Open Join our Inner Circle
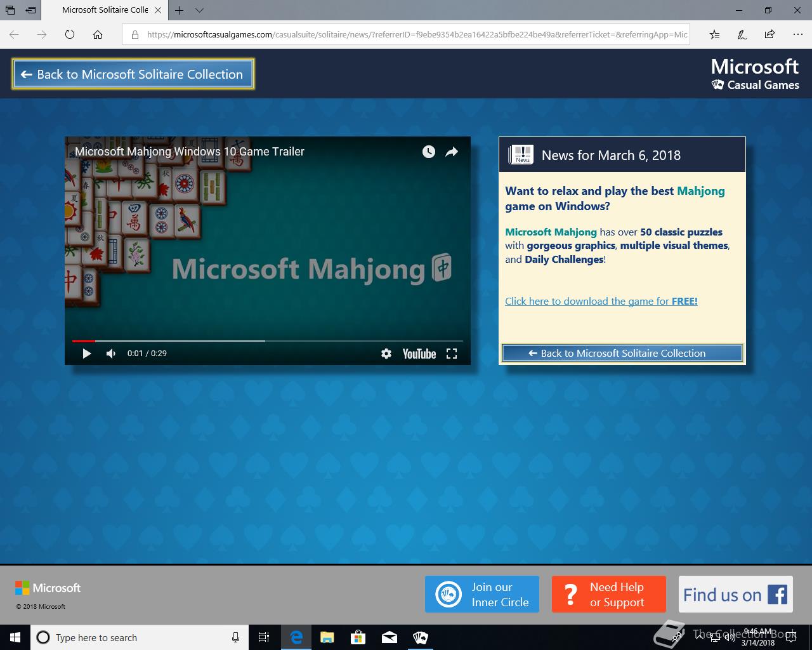Viewport: 812px width, 650px height. point(482,594)
